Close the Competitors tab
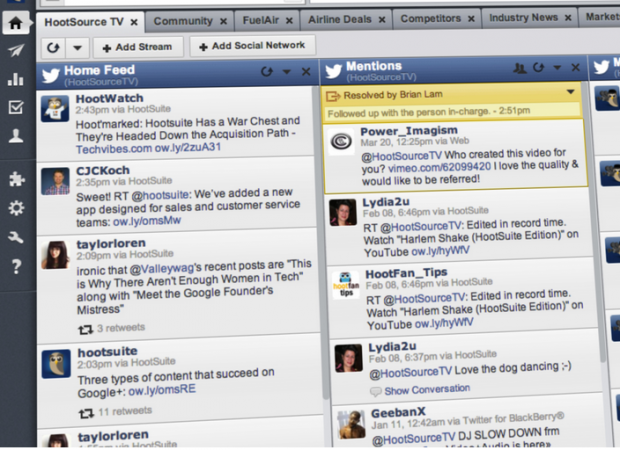Image resolution: width=620 pixels, height=450 pixels. (x=471, y=19)
